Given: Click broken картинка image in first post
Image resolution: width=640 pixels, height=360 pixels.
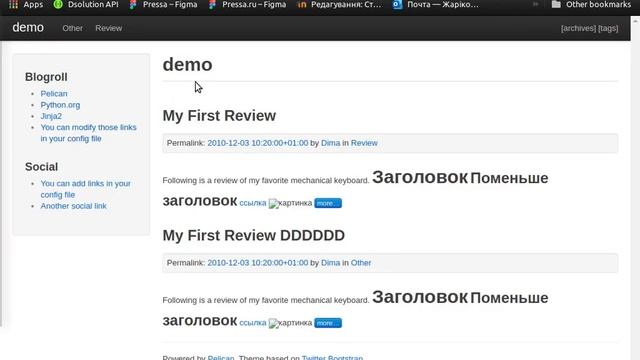Looking at the screenshot, I should pyautogui.click(x=290, y=203).
